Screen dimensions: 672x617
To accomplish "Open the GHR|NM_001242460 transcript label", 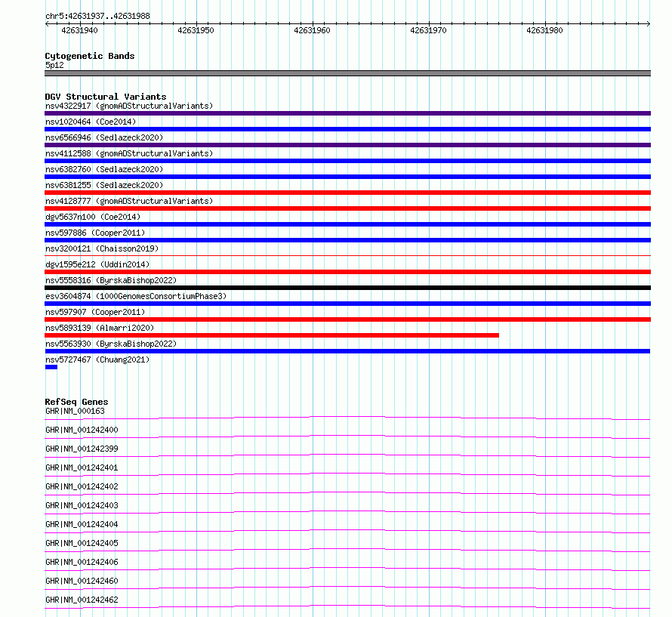I will coord(82,581).
